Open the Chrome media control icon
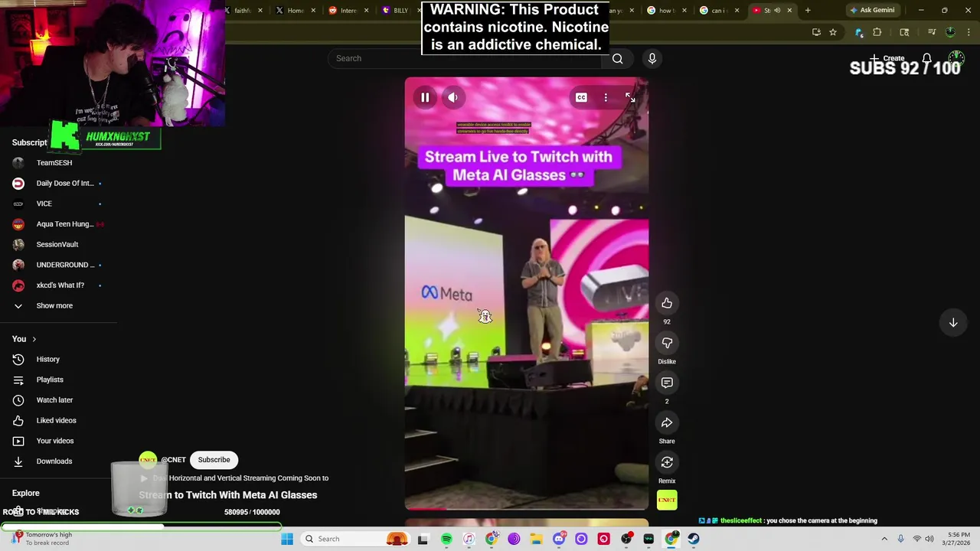Screen dimensions: 980x551 (932, 32)
